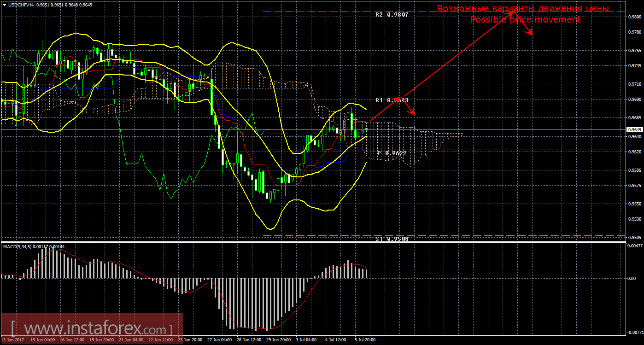
Task: Click the 0.9800 level on price scale
Action: click(634, 17)
